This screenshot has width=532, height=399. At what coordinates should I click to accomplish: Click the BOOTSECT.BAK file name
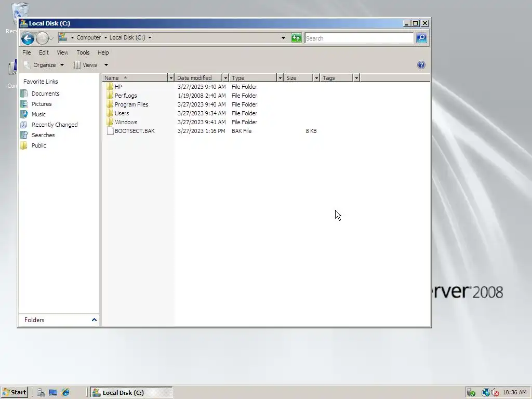(135, 131)
